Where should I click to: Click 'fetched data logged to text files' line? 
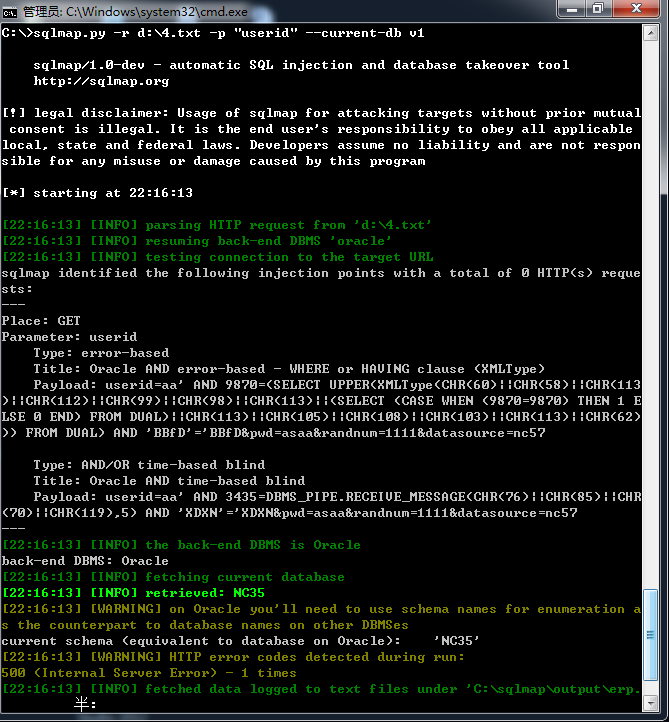pyautogui.click(x=321, y=689)
